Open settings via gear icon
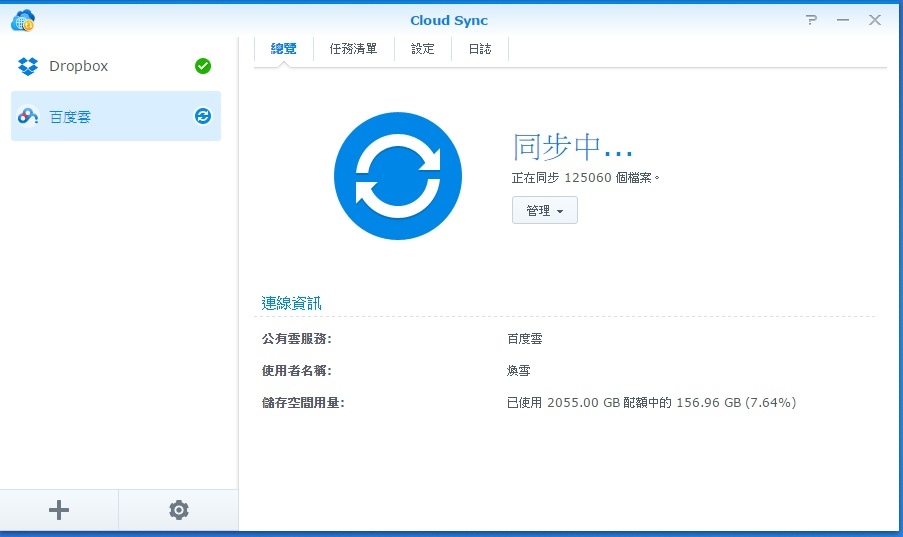The width and height of the screenshot is (903, 537). pos(179,510)
